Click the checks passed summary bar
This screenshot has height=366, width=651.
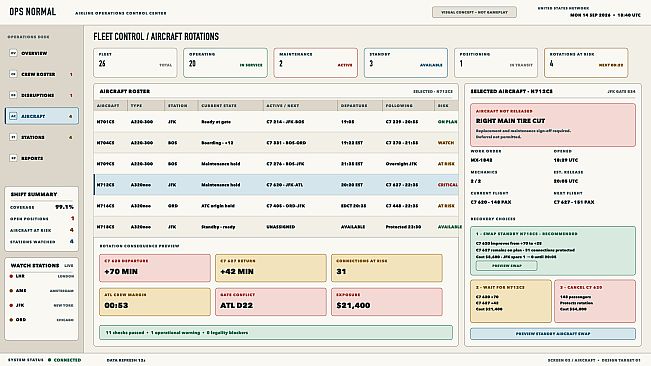click(x=276, y=332)
